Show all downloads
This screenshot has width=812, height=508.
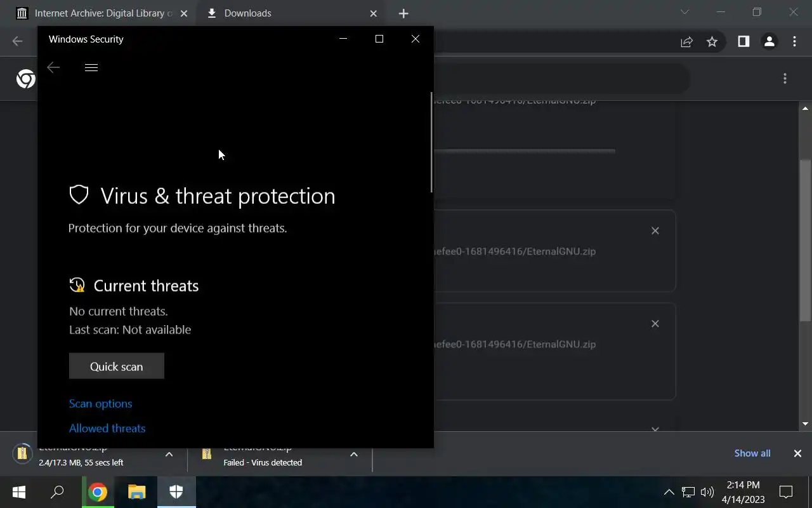tap(752, 453)
